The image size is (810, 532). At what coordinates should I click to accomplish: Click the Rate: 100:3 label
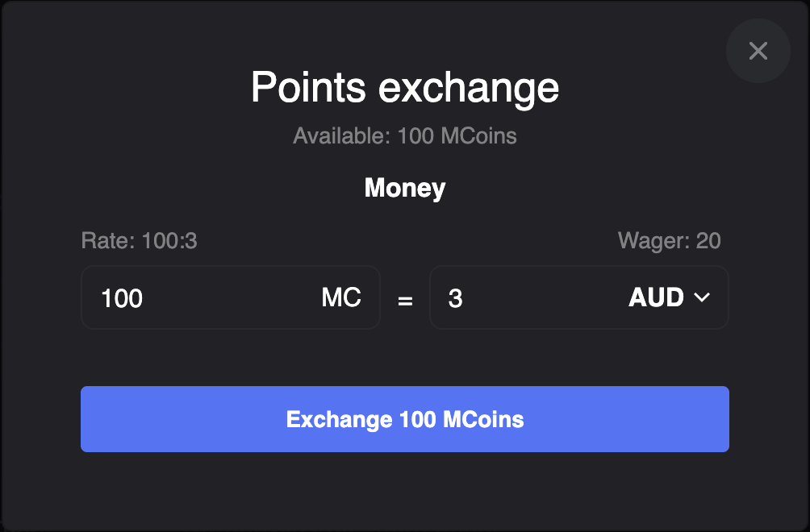pyautogui.click(x=139, y=240)
